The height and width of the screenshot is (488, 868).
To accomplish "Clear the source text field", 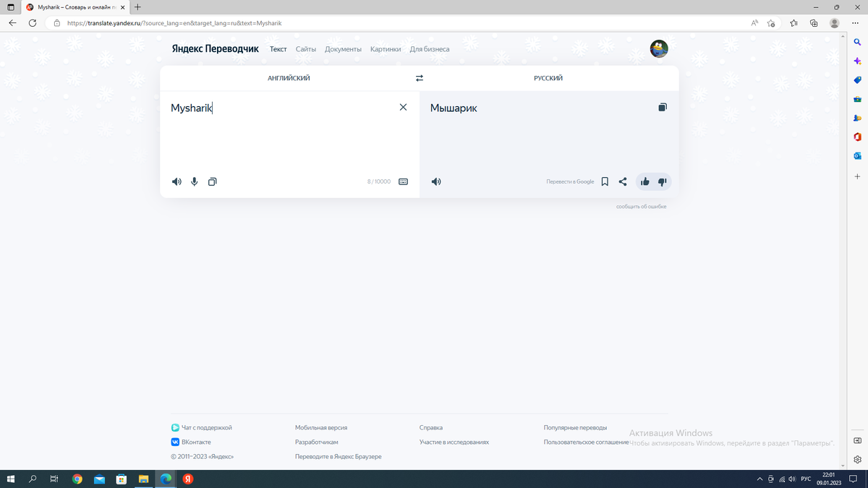I will [403, 107].
